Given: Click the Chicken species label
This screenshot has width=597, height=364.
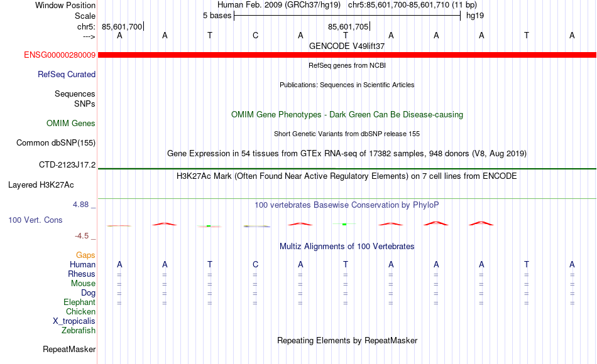Looking at the screenshot, I should click(80, 311).
